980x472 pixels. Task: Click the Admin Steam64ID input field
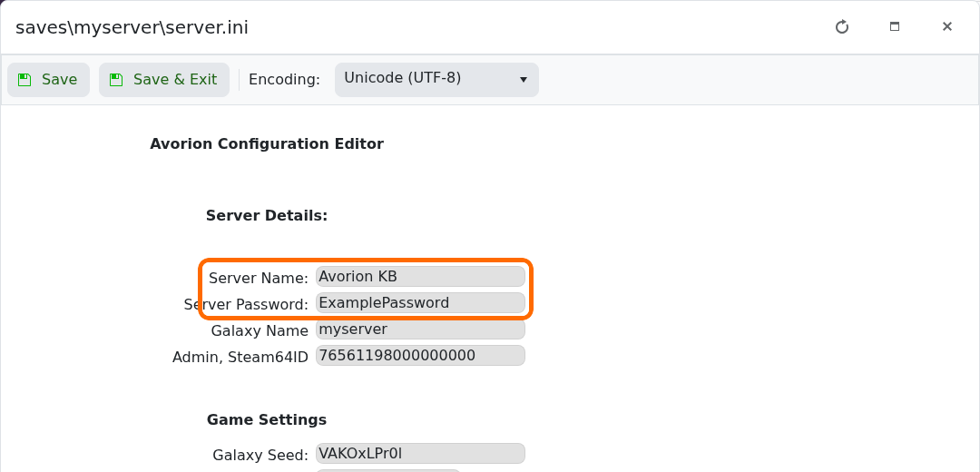(x=420, y=355)
